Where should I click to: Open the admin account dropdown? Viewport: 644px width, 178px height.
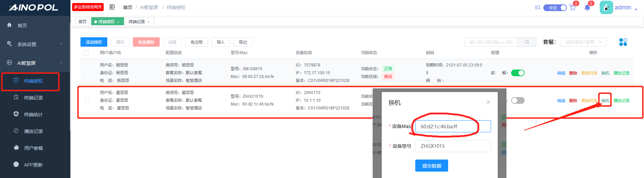(625, 8)
